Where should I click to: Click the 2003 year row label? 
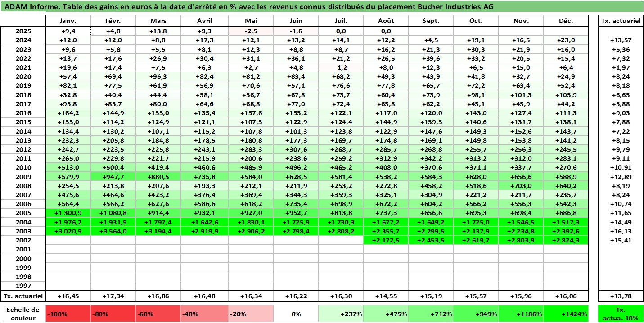(23, 231)
